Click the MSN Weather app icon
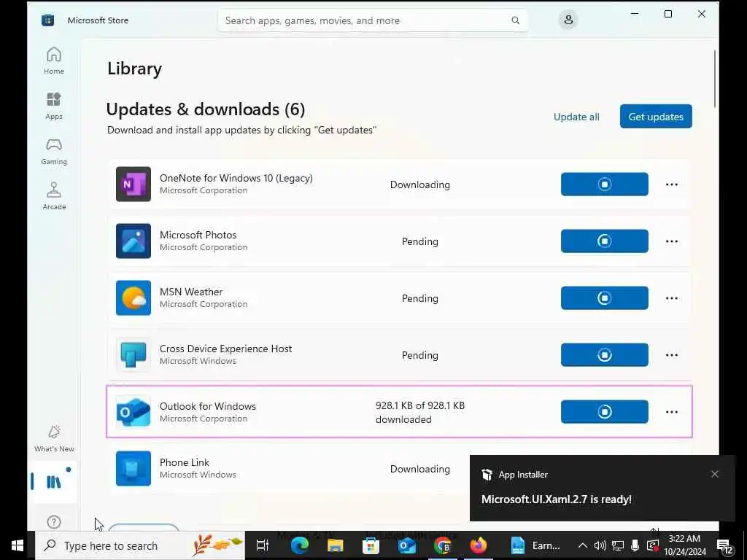 click(133, 297)
